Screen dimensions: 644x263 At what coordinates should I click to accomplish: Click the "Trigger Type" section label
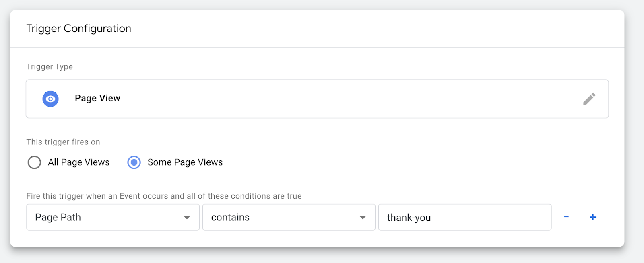[x=50, y=67]
